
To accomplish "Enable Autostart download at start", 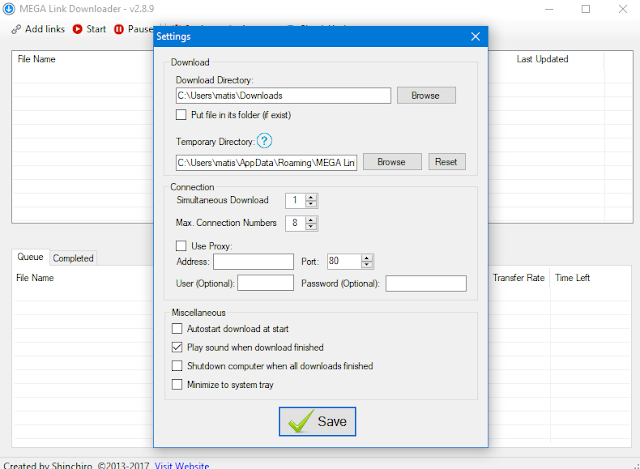I will point(177,329).
